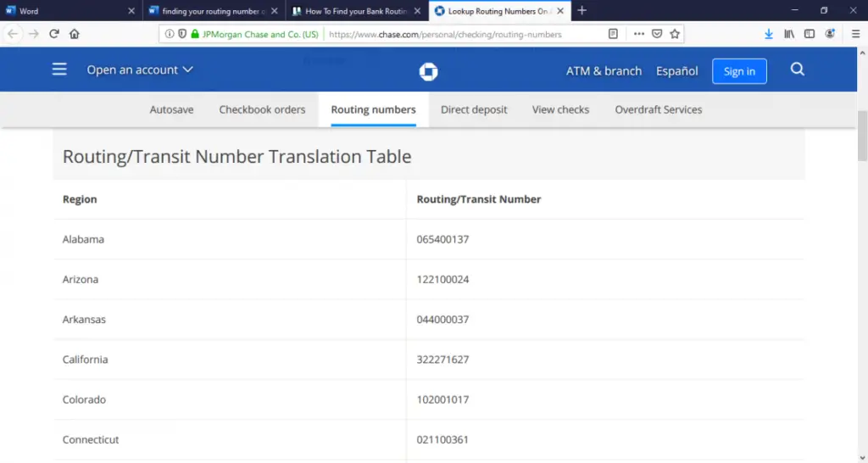868x463 pixels.
Task: Select the Lookup Routing Numbers tab
Action: click(x=499, y=10)
